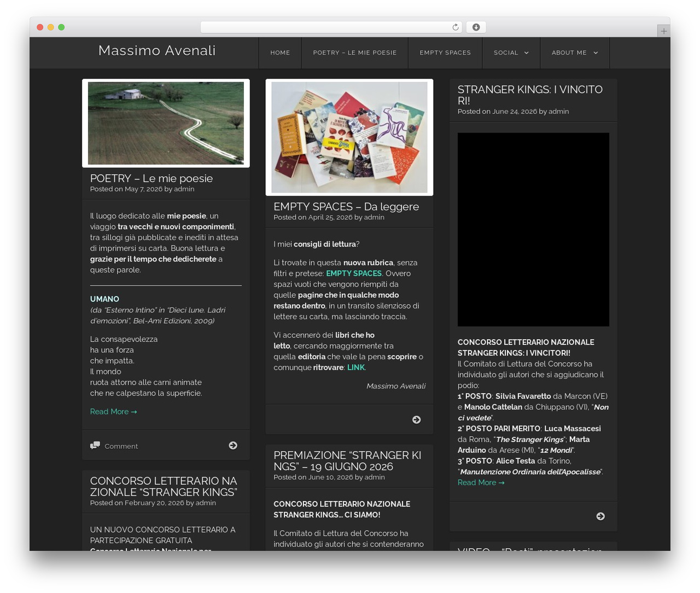
Task: Open a new browser tab with plus
Action: 663,31
